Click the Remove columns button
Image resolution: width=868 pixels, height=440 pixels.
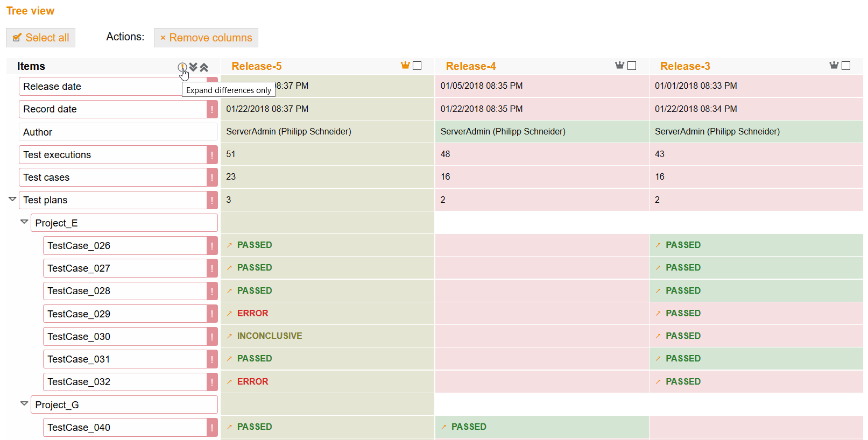206,38
